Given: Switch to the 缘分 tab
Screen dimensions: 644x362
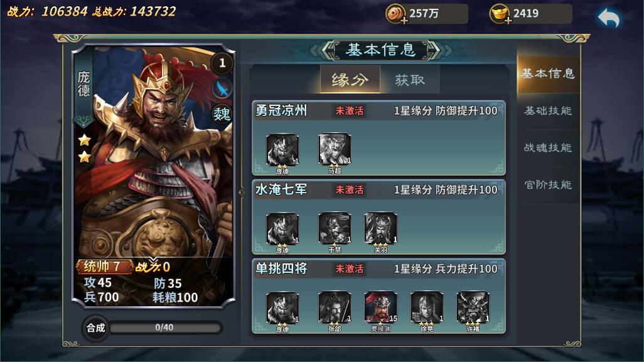Looking at the screenshot, I should click(x=350, y=79).
